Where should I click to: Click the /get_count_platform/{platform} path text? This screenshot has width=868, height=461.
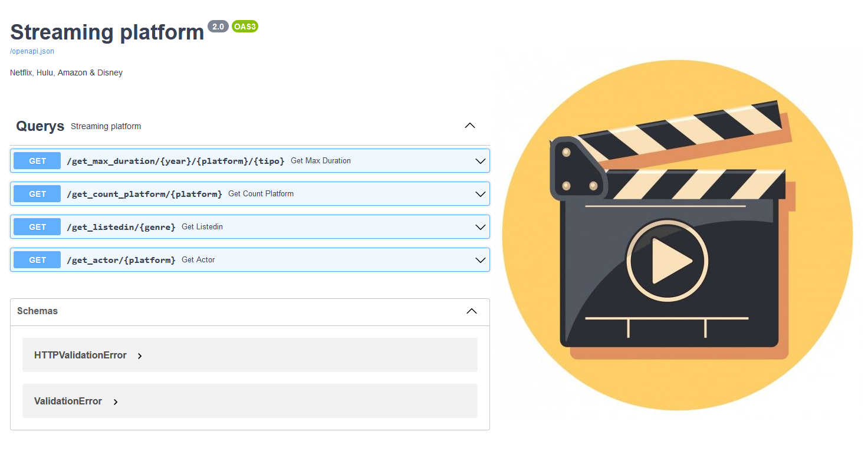[x=144, y=194]
